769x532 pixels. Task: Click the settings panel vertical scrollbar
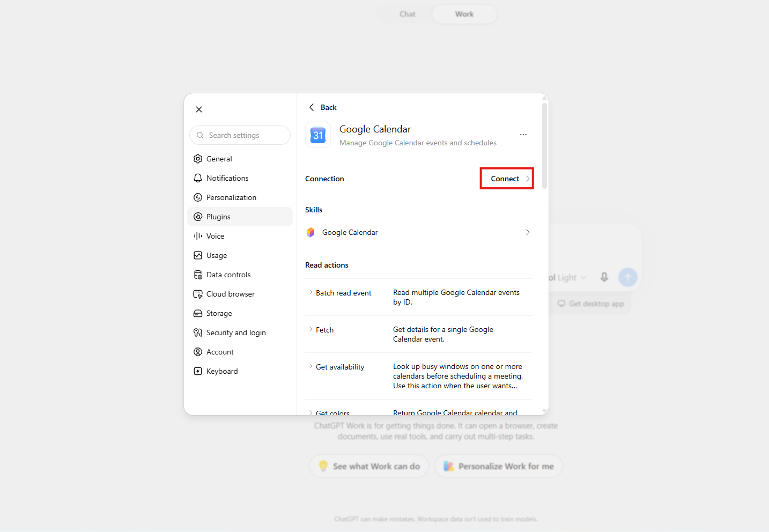point(544,146)
